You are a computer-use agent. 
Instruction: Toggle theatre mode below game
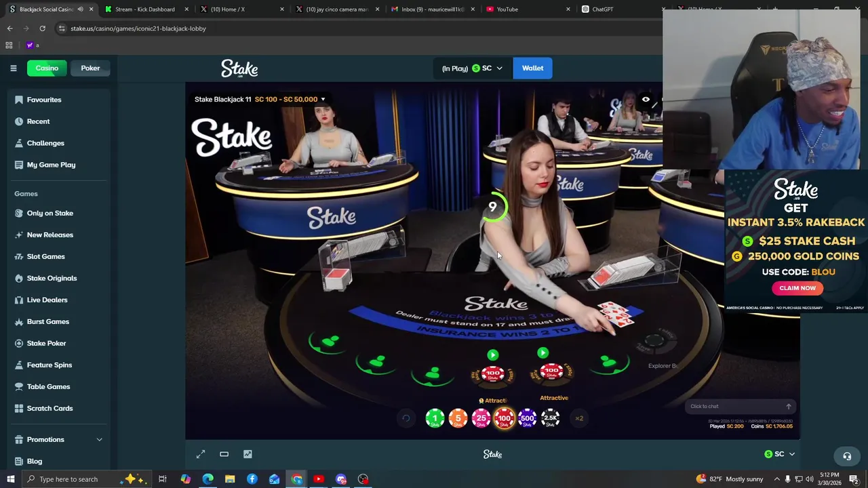(x=224, y=454)
